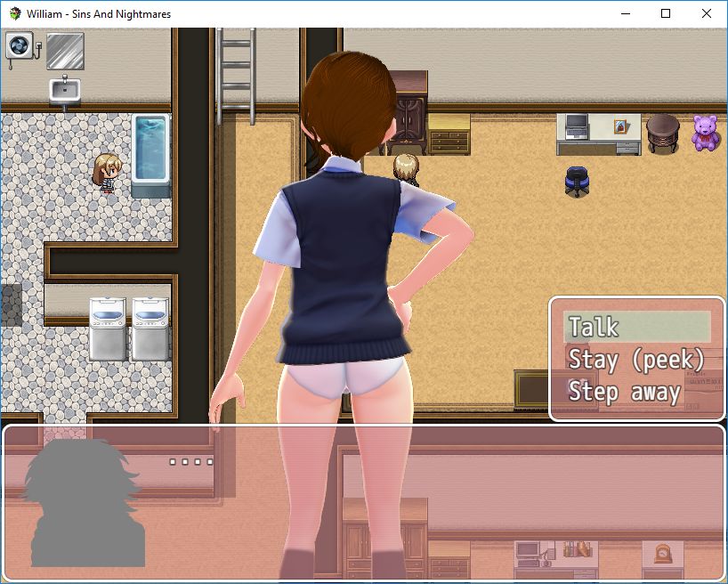Click the game icon in the title bar

click(x=15, y=14)
